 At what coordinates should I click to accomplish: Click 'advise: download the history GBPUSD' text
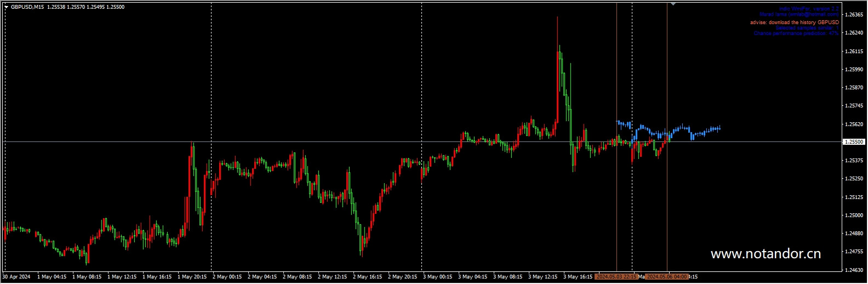pos(795,22)
